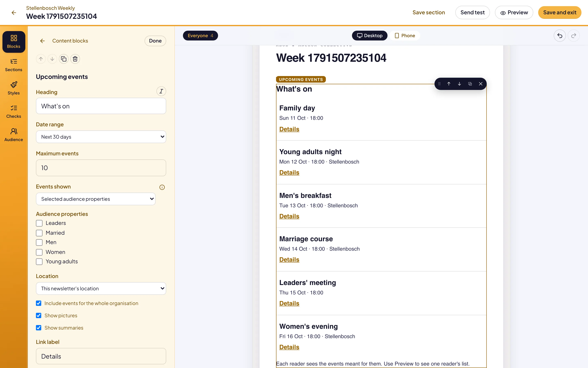Grab the drag handle in floating toolbar
Viewport: 588px width, 368px height.
click(439, 84)
